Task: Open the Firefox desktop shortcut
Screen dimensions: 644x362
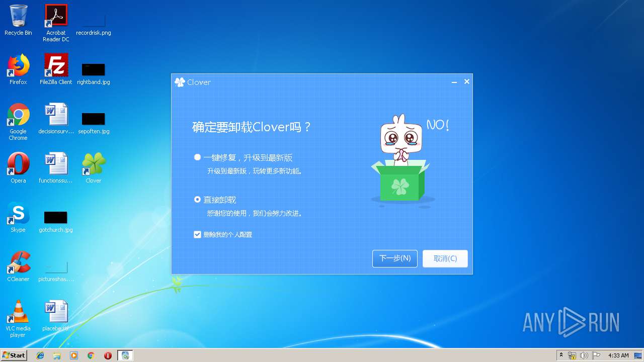Action: tap(18, 69)
